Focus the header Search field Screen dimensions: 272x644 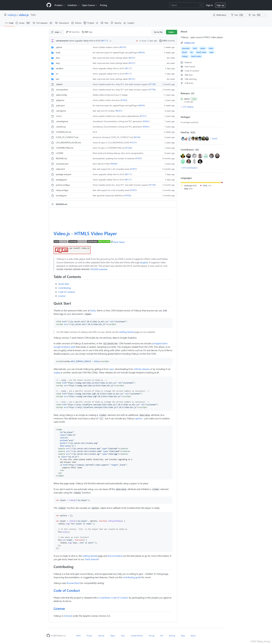(x=186, y=5)
